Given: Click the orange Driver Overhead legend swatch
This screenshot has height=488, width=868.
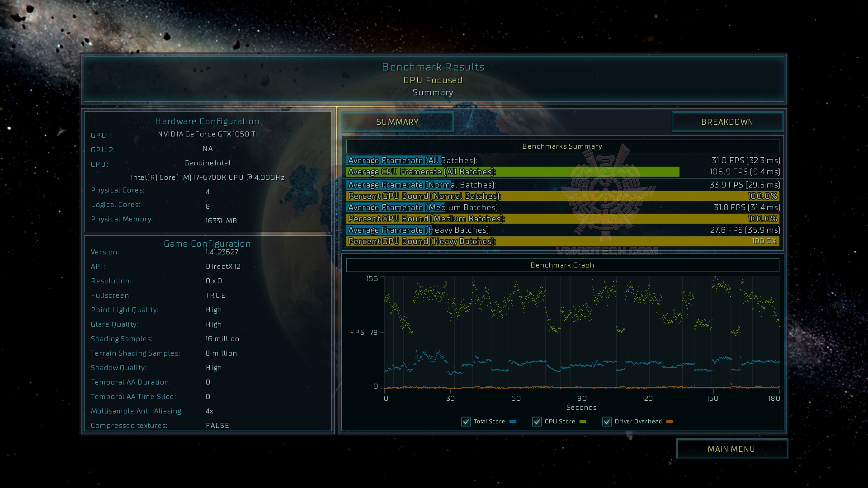Looking at the screenshot, I should point(670,422).
